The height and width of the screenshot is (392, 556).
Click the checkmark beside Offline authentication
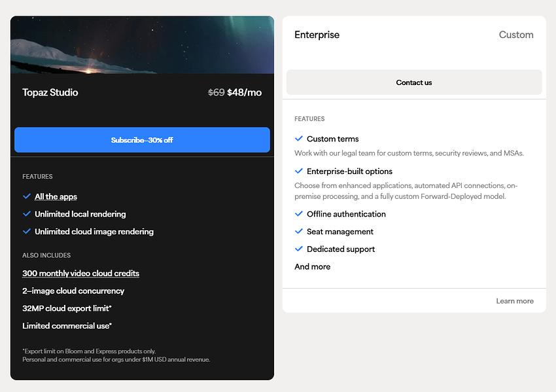298,213
